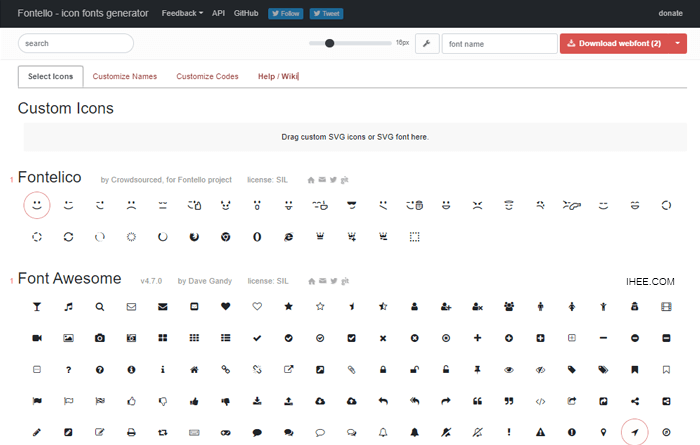The image size is (700, 445).
Task: Deselect the circled direction arrow icon
Action: point(635,432)
